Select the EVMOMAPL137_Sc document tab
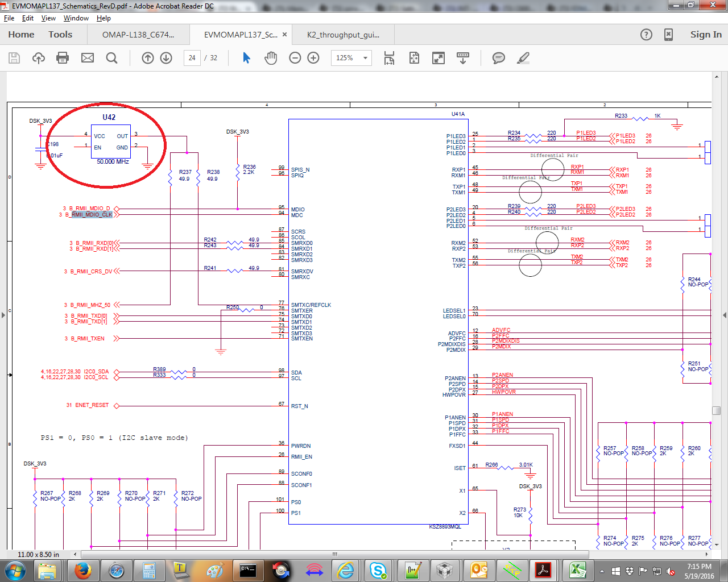 pos(241,35)
